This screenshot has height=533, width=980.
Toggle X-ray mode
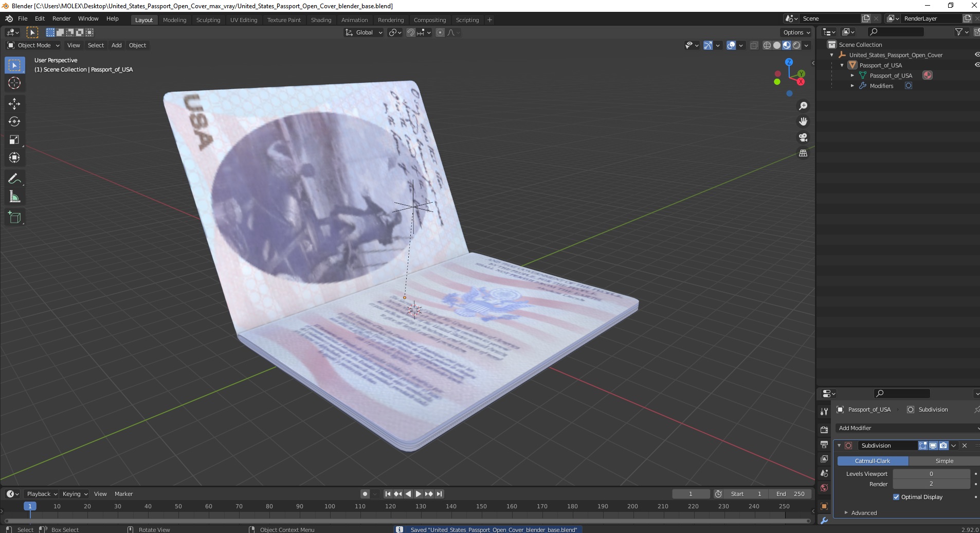754,45
